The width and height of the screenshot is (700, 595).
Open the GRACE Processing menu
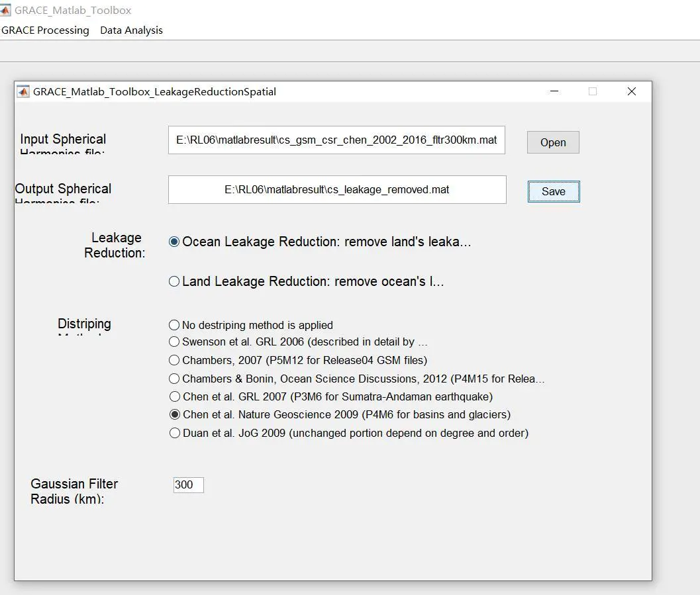(x=45, y=30)
